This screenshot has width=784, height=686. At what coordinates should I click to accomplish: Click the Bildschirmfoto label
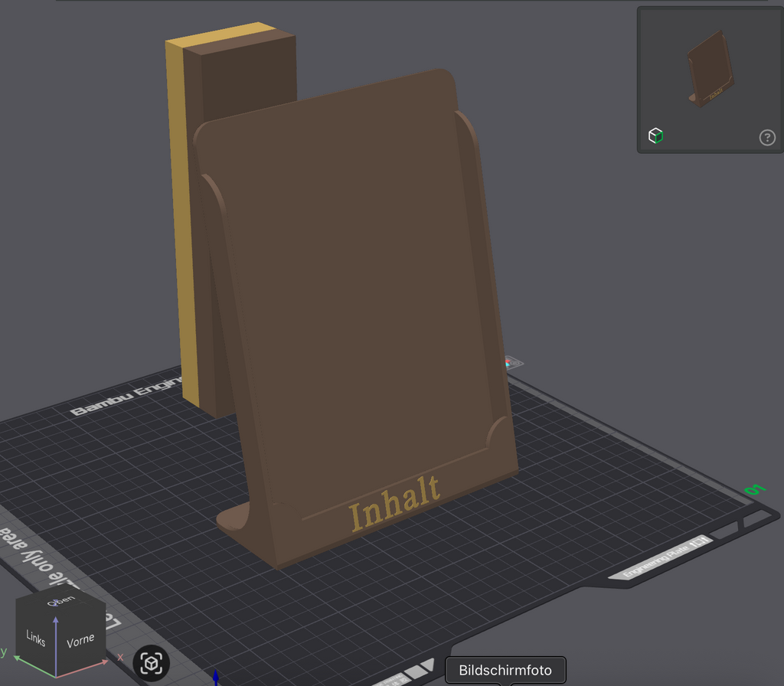pyautogui.click(x=505, y=670)
